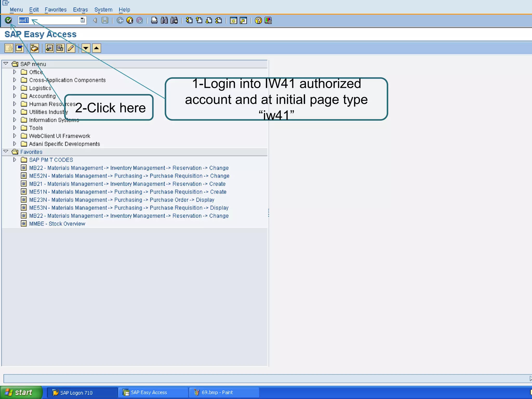Expand the SAP PM T CODES folder
532x399 pixels.
[15, 159]
